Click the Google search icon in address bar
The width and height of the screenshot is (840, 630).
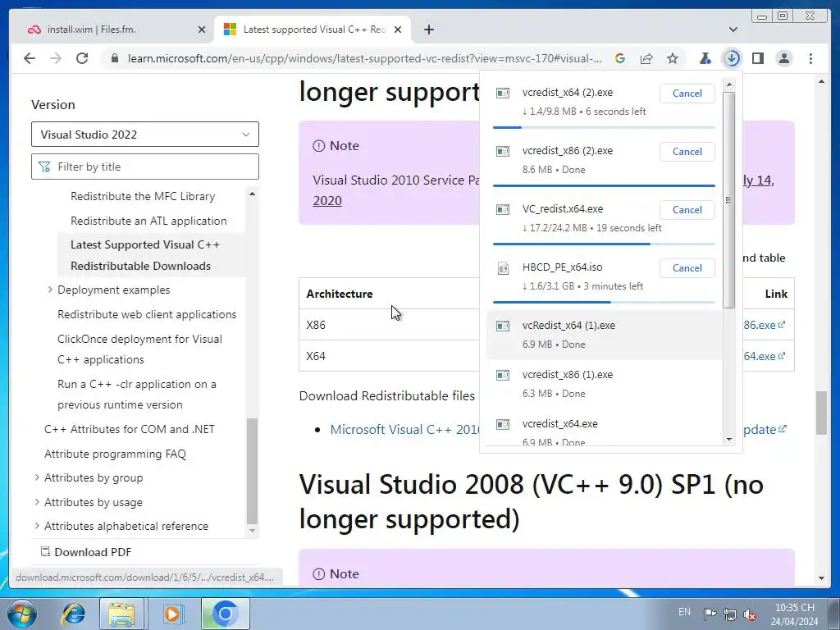click(620, 58)
